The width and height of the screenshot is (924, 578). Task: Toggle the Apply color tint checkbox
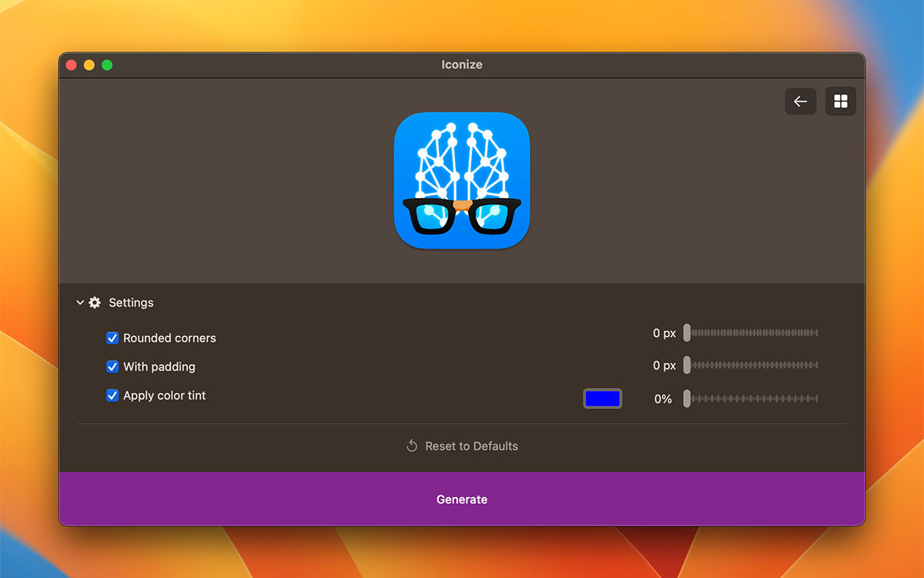pos(112,395)
